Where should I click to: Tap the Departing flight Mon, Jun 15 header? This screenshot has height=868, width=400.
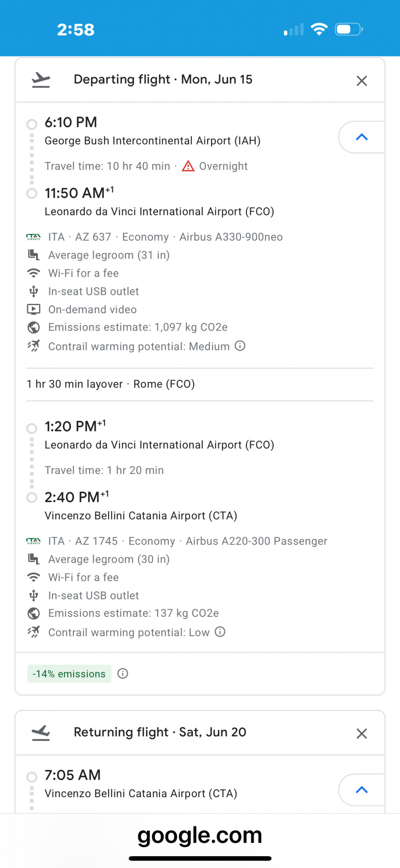coord(163,79)
